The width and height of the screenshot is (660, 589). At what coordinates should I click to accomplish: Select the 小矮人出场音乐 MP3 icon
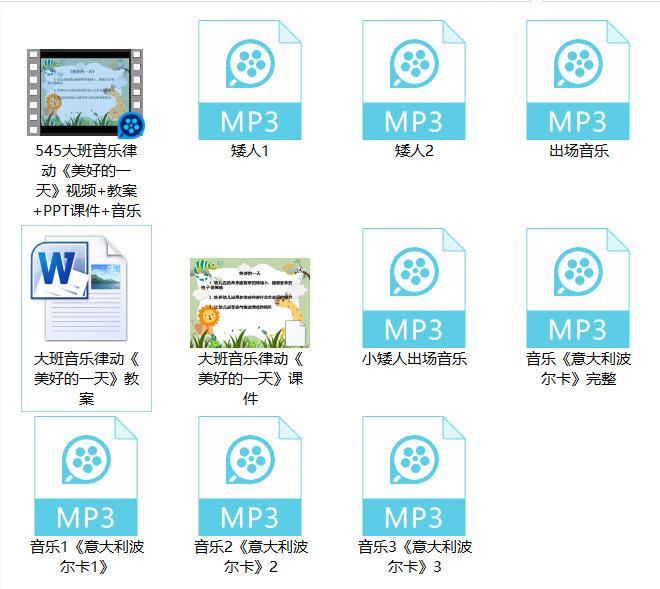414,288
